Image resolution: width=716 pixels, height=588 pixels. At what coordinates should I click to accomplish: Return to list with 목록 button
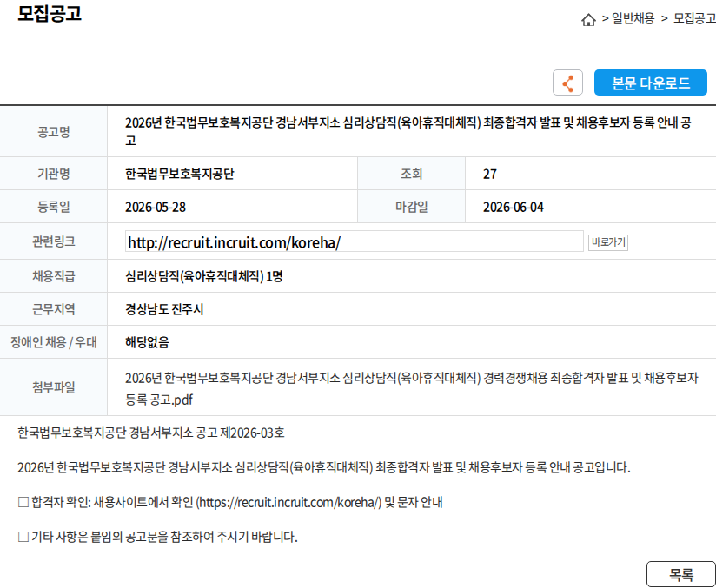click(x=680, y=574)
